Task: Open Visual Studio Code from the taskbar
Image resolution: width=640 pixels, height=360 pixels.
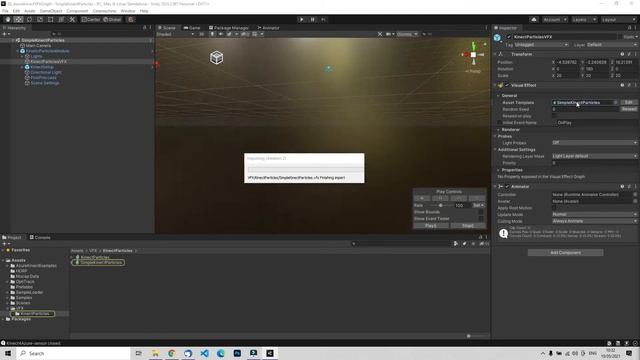Action: (x=204, y=353)
